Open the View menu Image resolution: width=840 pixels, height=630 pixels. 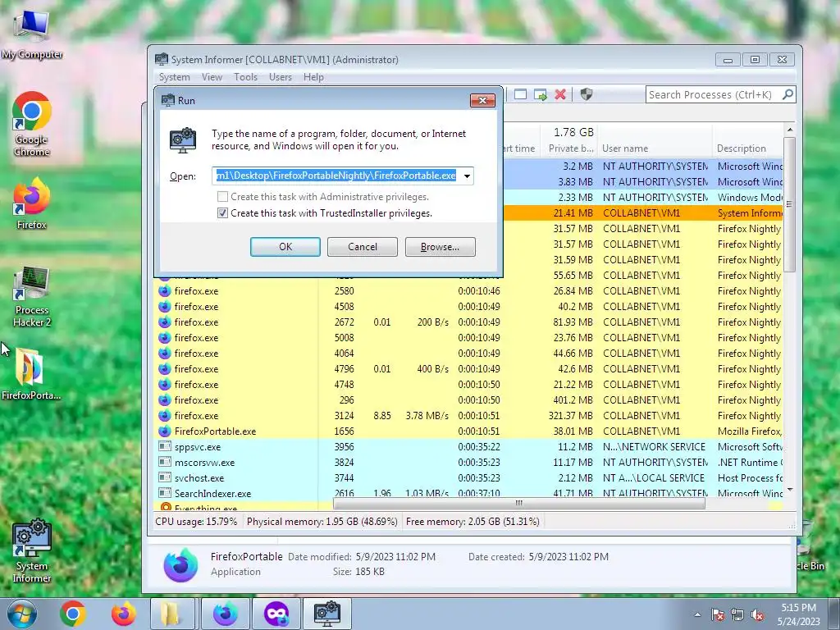(x=212, y=77)
